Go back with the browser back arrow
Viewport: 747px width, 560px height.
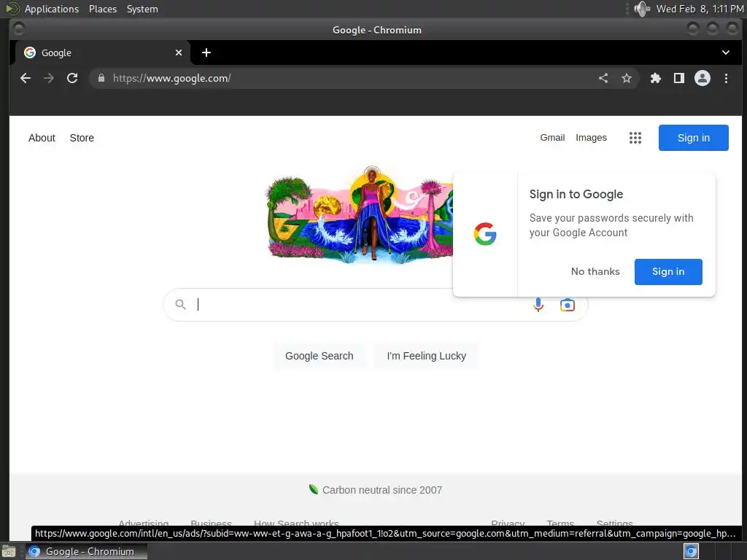pos(26,78)
